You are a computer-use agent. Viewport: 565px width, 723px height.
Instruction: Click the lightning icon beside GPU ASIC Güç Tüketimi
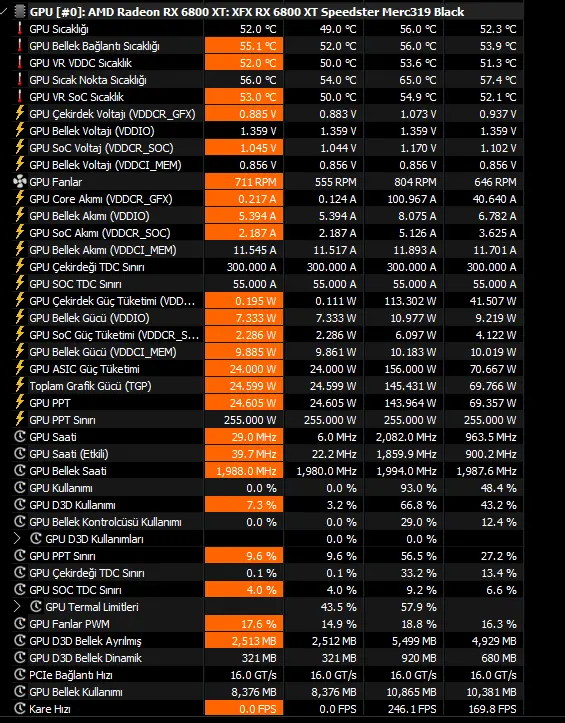[x=19, y=369]
